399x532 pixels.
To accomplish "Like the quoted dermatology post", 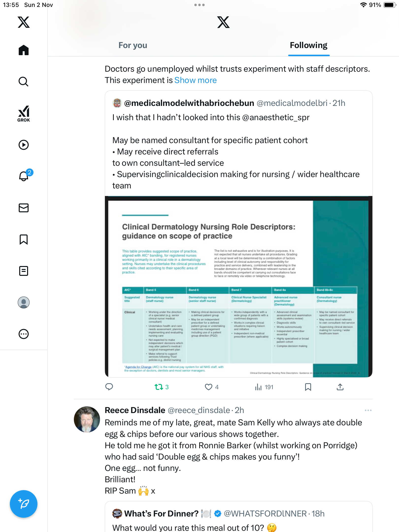I will point(212,387).
